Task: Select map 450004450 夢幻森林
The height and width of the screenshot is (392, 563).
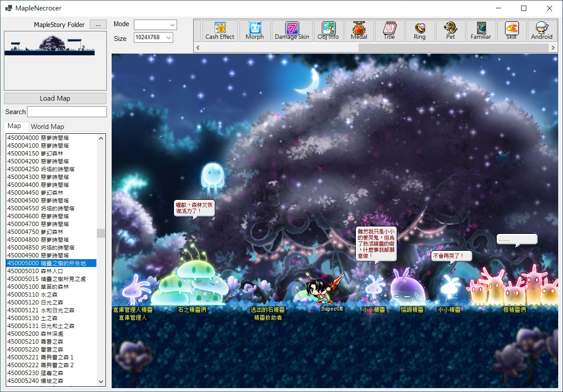Action: (x=51, y=193)
